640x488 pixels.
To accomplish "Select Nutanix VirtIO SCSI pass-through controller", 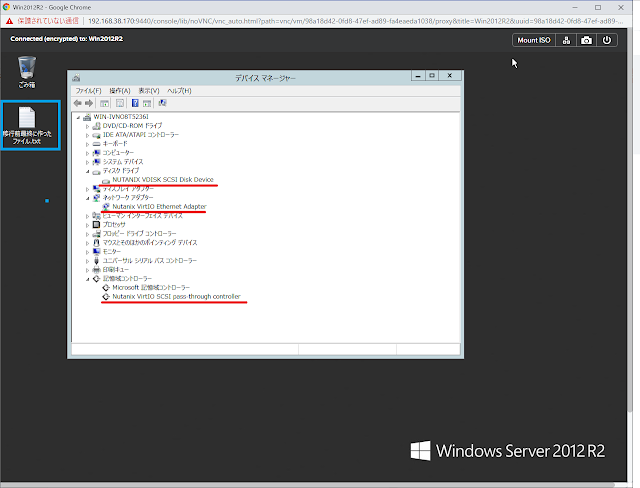I will [176, 297].
